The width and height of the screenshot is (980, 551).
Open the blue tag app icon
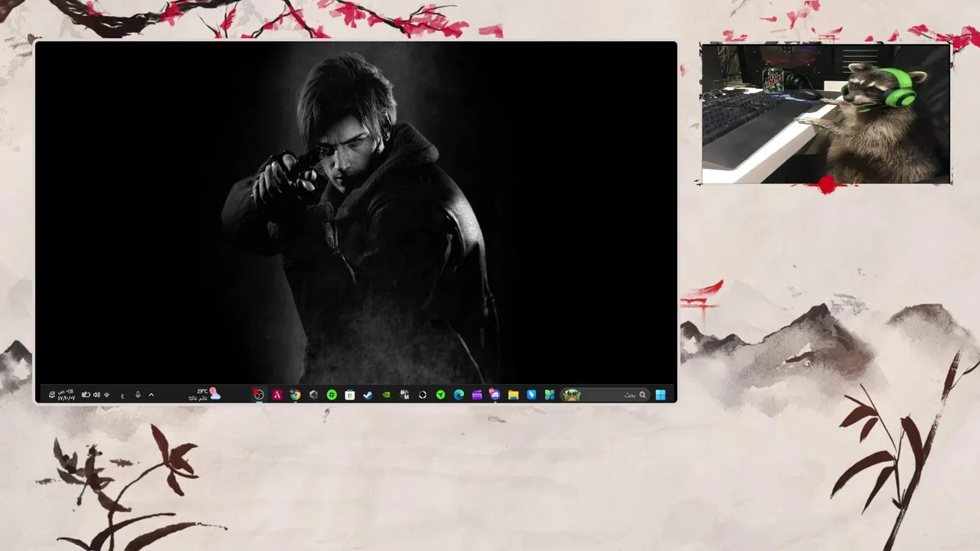tap(531, 395)
